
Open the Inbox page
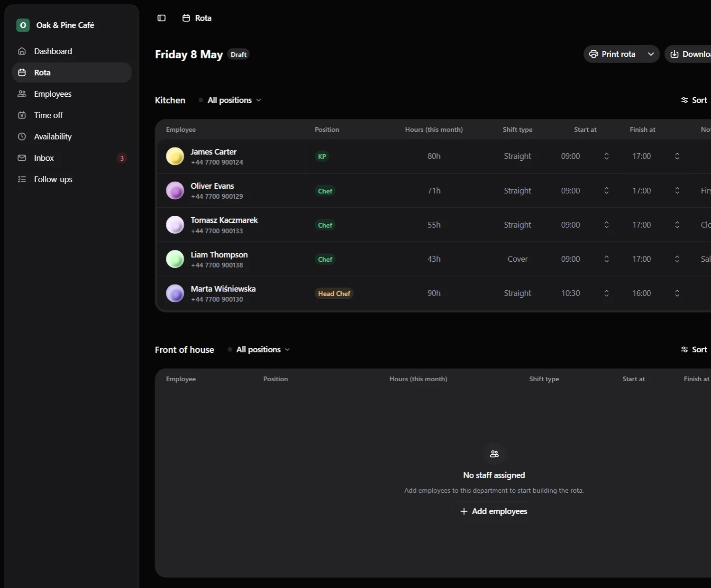[72, 158]
